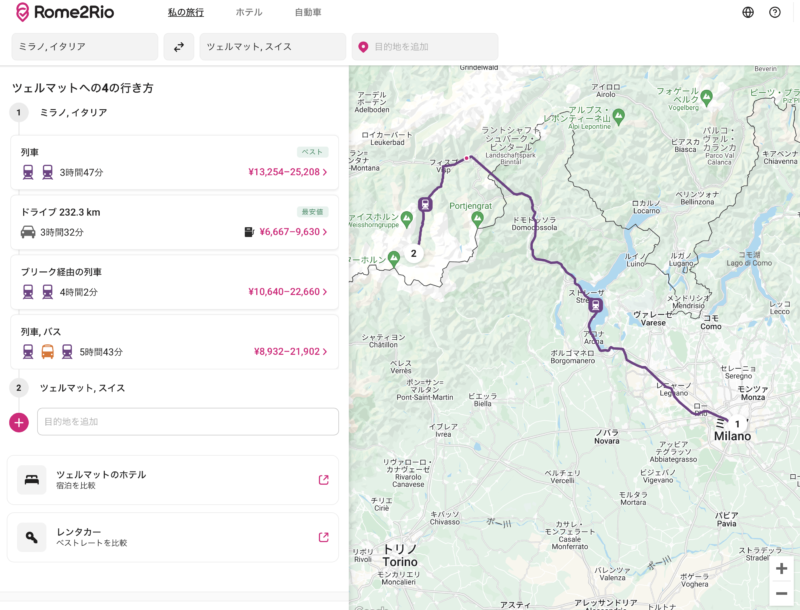Open external link for レンタカー
Image resolution: width=800 pixels, height=610 pixels.
point(323,537)
